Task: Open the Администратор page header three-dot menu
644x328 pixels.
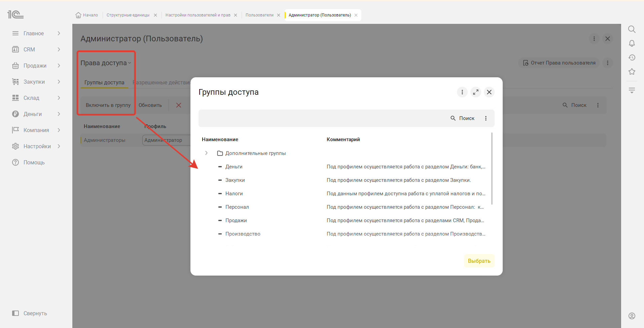Action: tap(594, 39)
